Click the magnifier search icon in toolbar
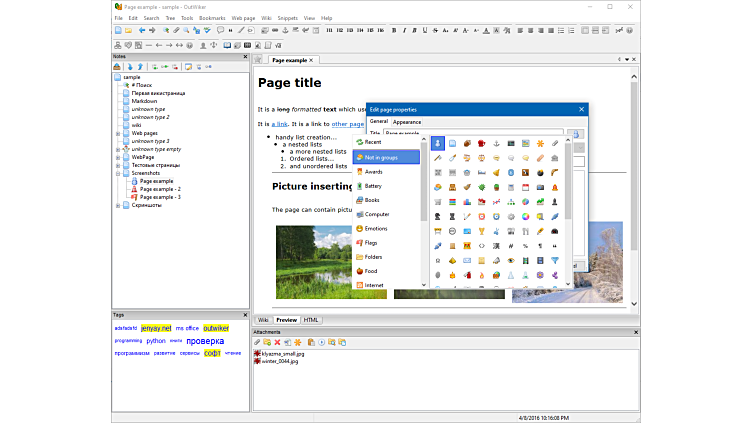 click(x=186, y=30)
